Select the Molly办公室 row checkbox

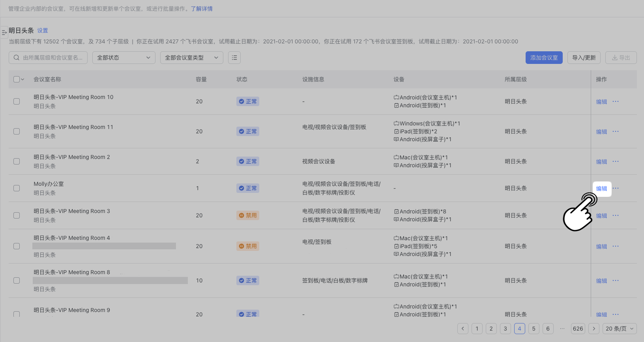[17, 188]
